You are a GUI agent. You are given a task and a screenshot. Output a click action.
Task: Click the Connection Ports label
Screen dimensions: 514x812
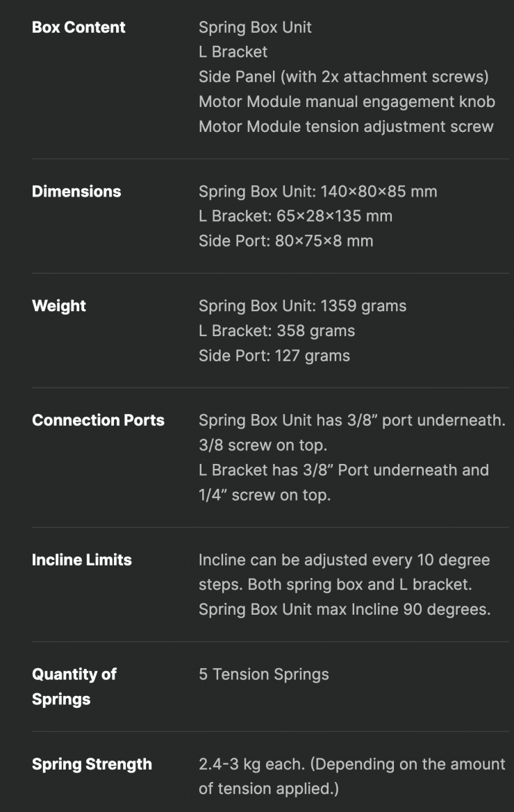(x=98, y=420)
